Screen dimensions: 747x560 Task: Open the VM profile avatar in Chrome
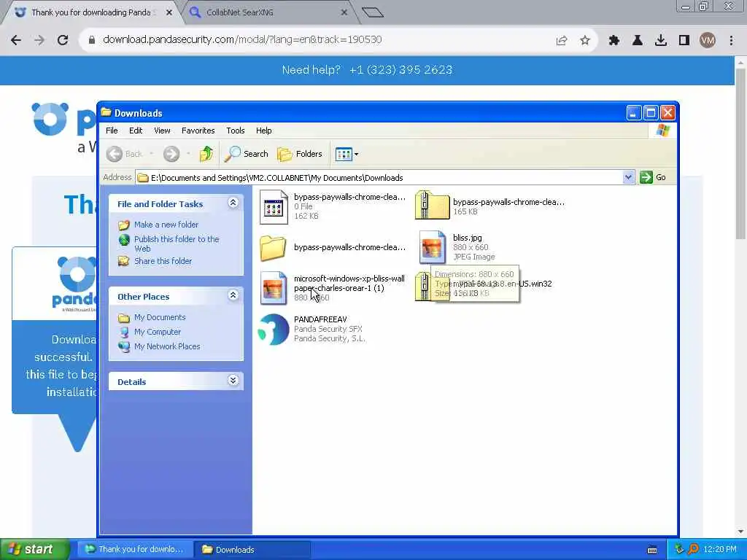pyautogui.click(x=708, y=41)
